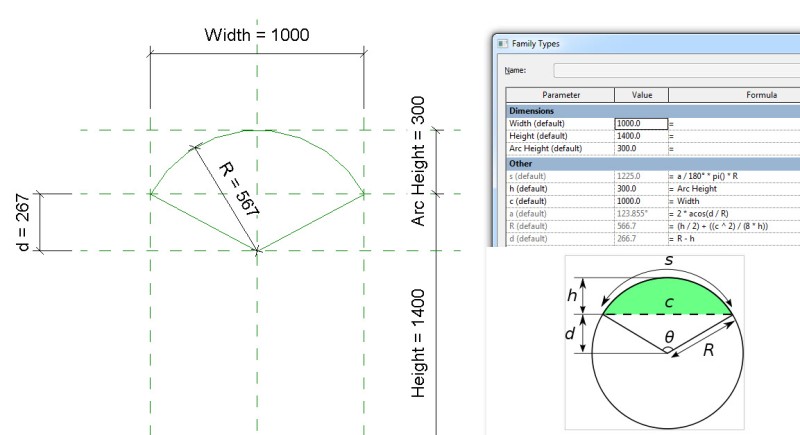Click the formula cell containing acos(d / R)

(733, 214)
